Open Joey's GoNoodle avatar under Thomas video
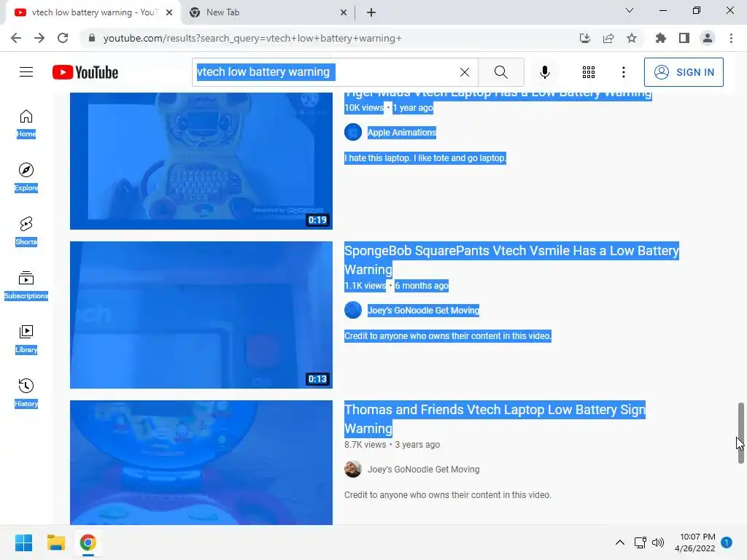747x560 pixels. point(353,469)
